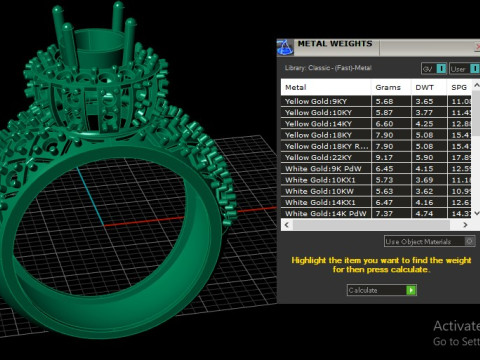Click the 6.45 grams value

tap(384, 169)
